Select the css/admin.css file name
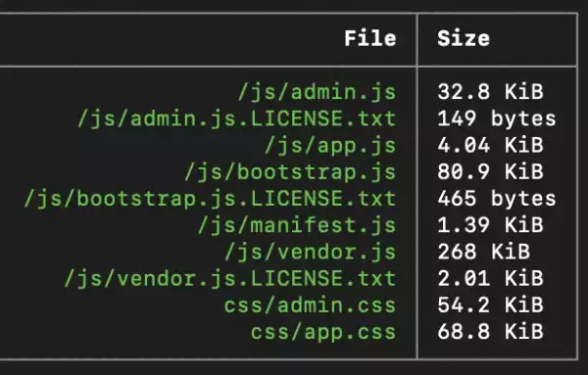 (x=310, y=305)
